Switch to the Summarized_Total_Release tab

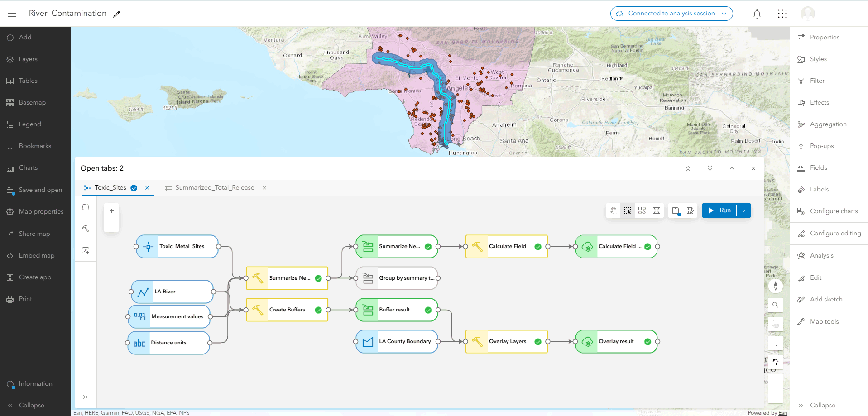click(215, 188)
